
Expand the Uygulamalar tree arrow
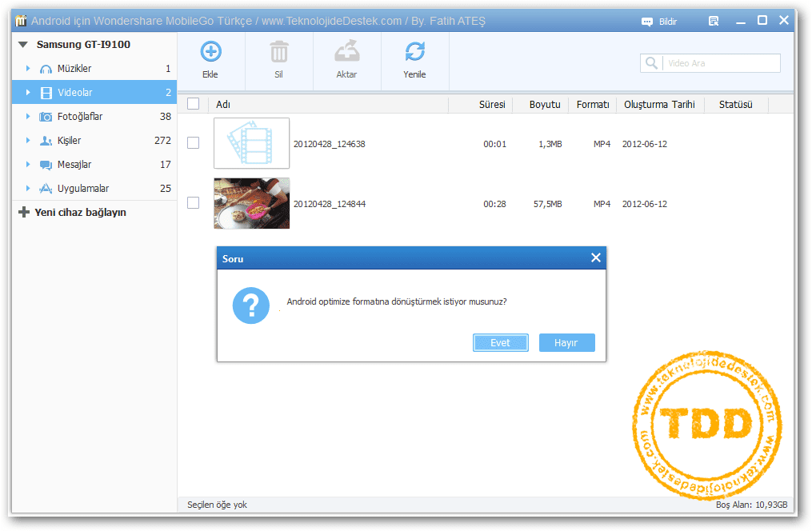(28, 189)
